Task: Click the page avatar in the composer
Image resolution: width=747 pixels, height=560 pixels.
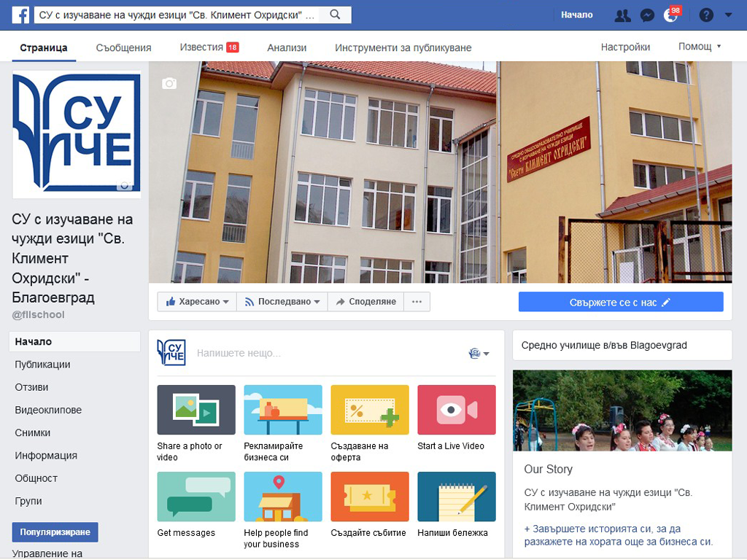Action: [171, 352]
